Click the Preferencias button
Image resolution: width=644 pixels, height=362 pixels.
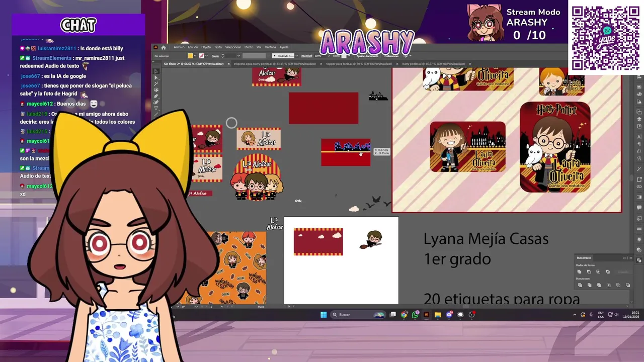(391, 55)
